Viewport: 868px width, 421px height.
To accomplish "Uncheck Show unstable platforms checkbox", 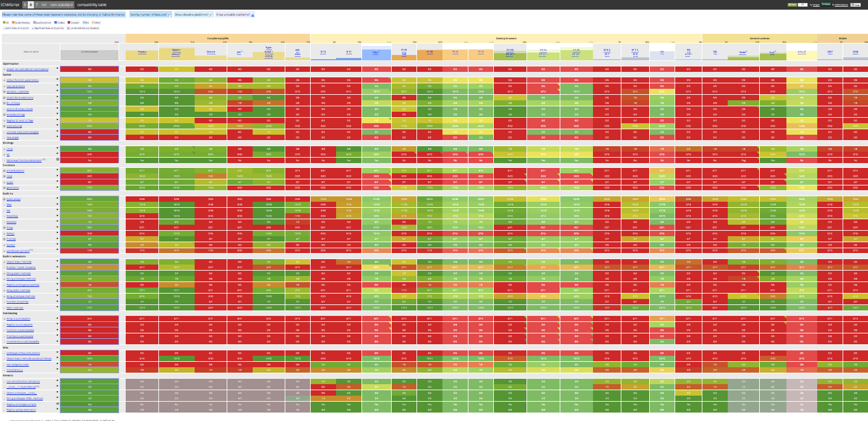I will (x=253, y=16).
